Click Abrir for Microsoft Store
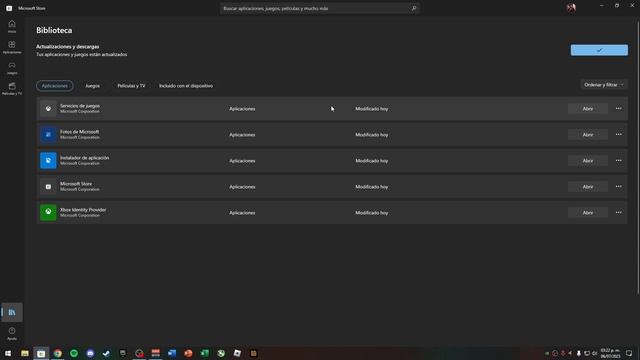This screenshot has width=640, height=360. point(588,187)
